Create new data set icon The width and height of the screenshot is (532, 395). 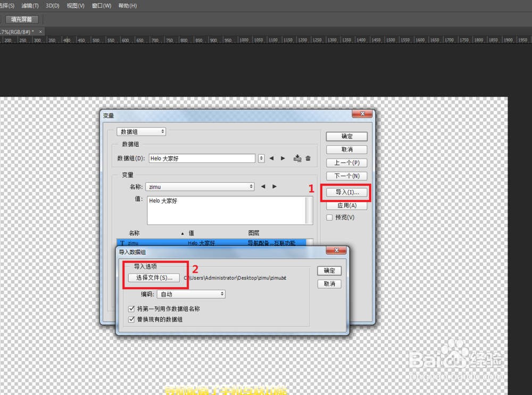[297, 158]
